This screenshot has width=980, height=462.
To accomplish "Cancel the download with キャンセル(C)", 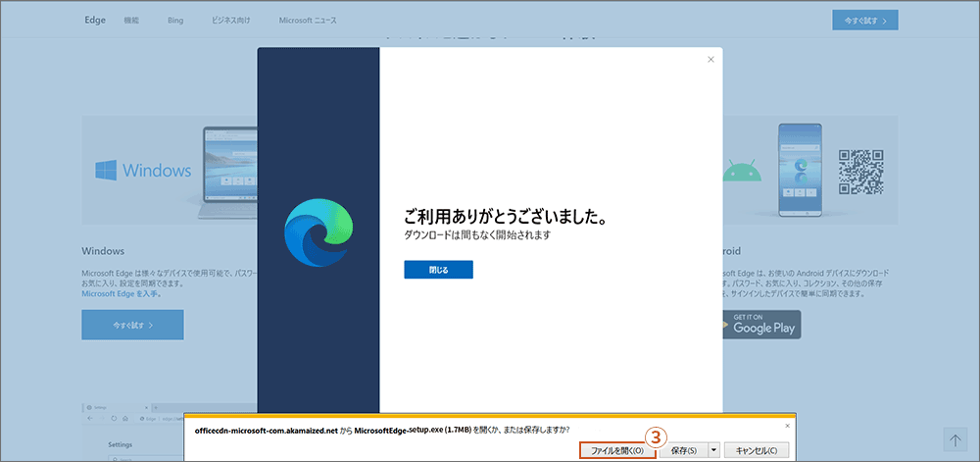I will coord(757,450).
